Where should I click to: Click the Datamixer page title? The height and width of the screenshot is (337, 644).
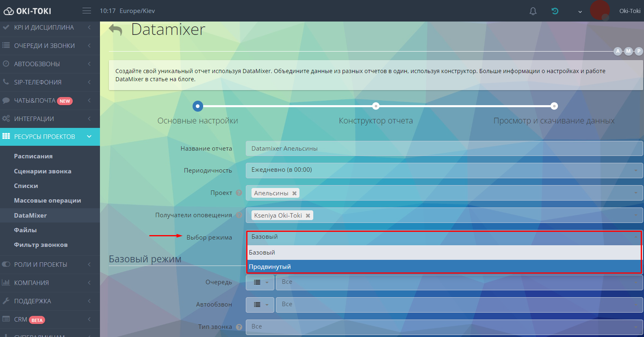(168, 30)
